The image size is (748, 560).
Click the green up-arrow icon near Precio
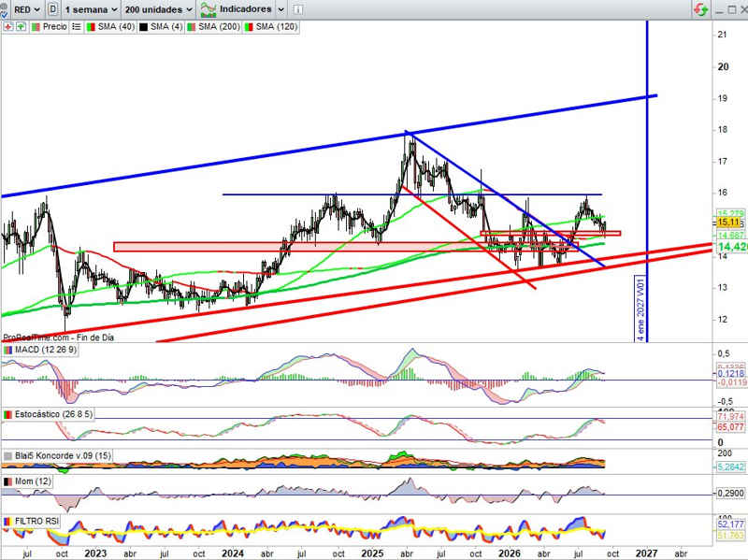(x=21, y=27)
